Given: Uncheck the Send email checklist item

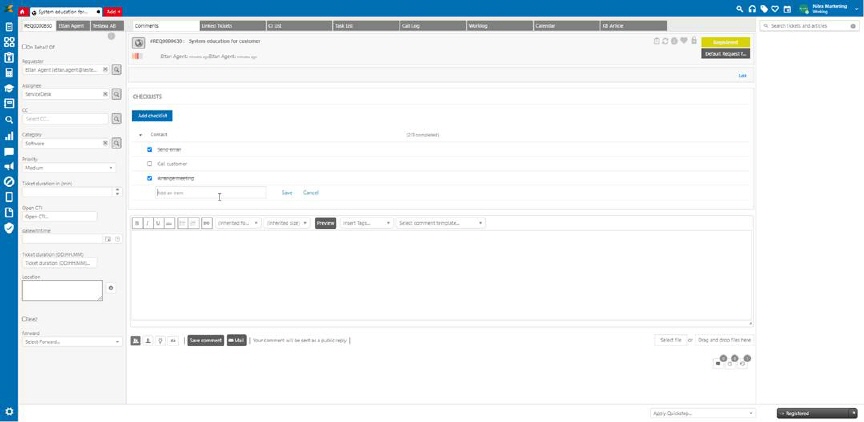Looking at the screenshot, I should pos(149,149).
